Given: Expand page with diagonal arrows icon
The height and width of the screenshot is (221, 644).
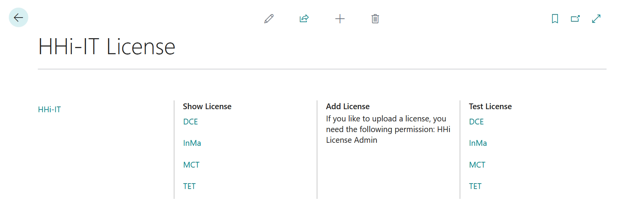Looking at the screenshot, I should tap(596, 19).
